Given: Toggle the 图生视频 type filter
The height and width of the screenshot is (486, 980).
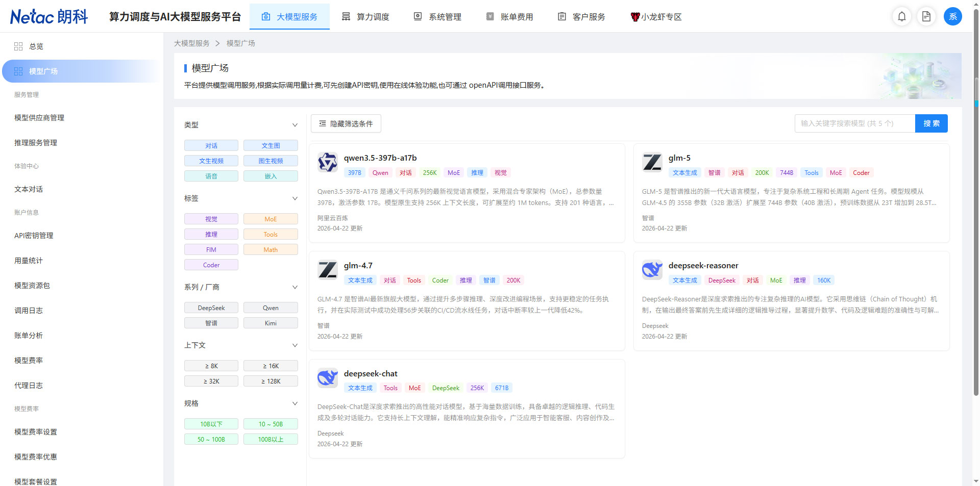Looking at the screenshot, I should 271,161.
